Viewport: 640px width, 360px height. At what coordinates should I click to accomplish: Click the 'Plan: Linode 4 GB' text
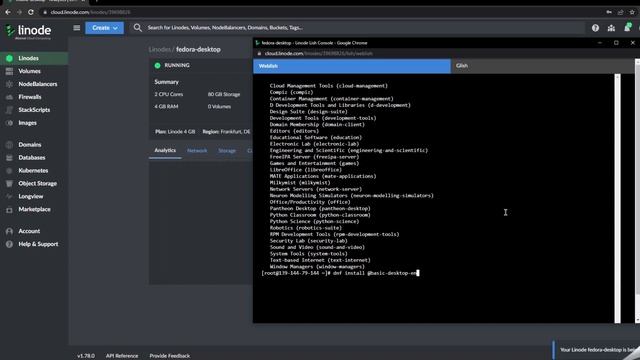pos(175,132)
